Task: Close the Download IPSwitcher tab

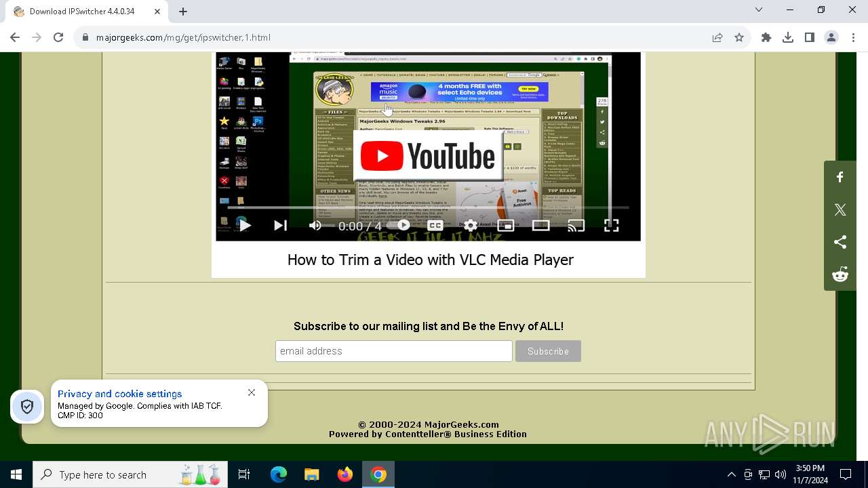Action: click(157, 12)
